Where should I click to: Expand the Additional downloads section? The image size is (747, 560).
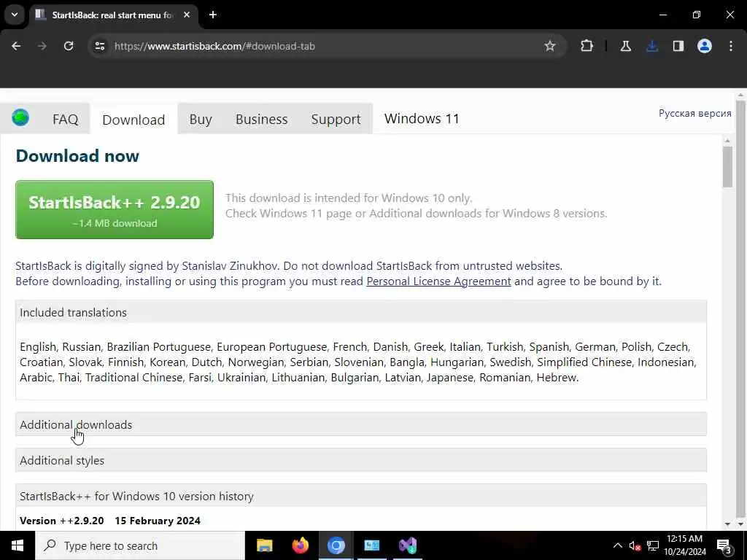point(361,424)
